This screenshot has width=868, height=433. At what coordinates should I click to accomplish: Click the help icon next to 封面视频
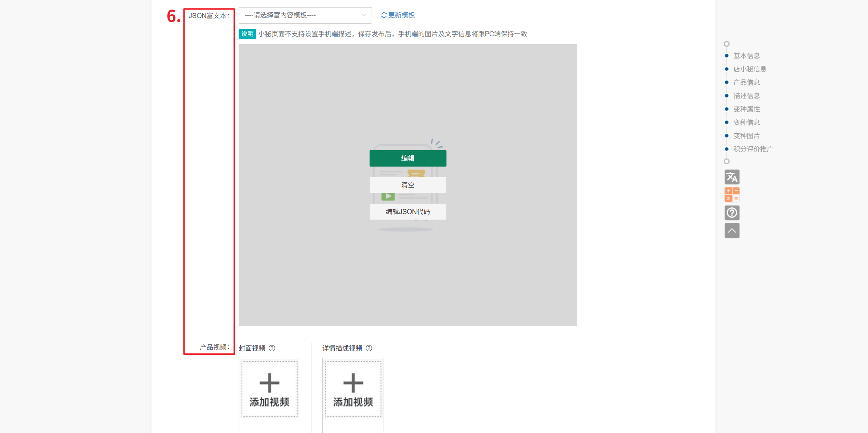[272, 348]
